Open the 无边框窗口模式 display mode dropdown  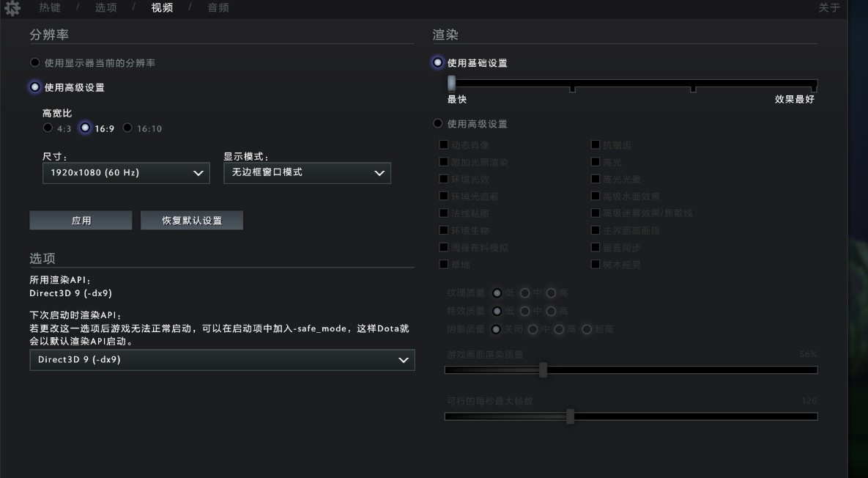point(307,173)
